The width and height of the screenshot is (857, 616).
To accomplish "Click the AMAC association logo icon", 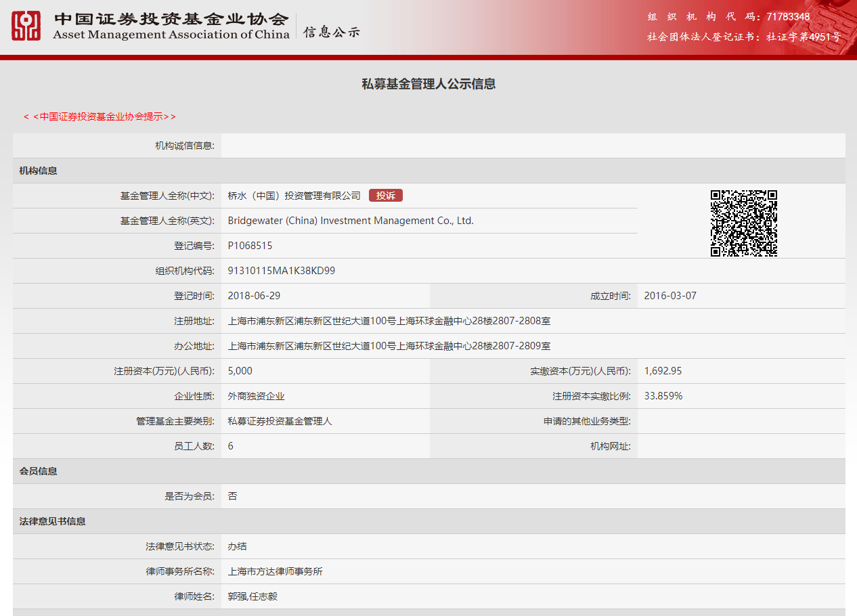I will coord(24,27).
